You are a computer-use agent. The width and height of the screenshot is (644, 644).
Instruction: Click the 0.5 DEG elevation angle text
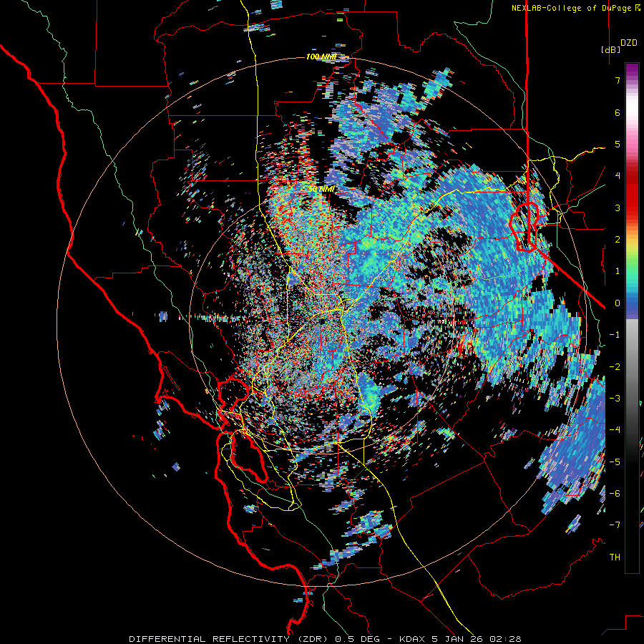coord(356,639)
